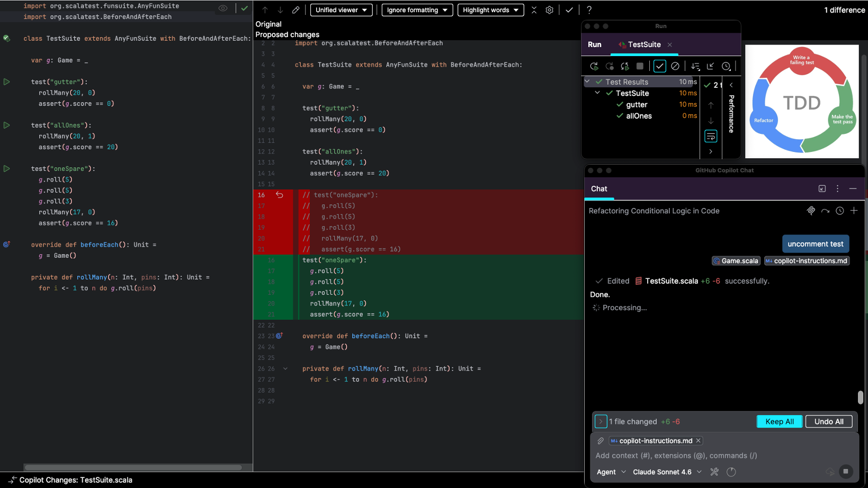Screen dimensions: 868x488
Task: Toggle Show Ignored tests button
Action: pos(675,66)
